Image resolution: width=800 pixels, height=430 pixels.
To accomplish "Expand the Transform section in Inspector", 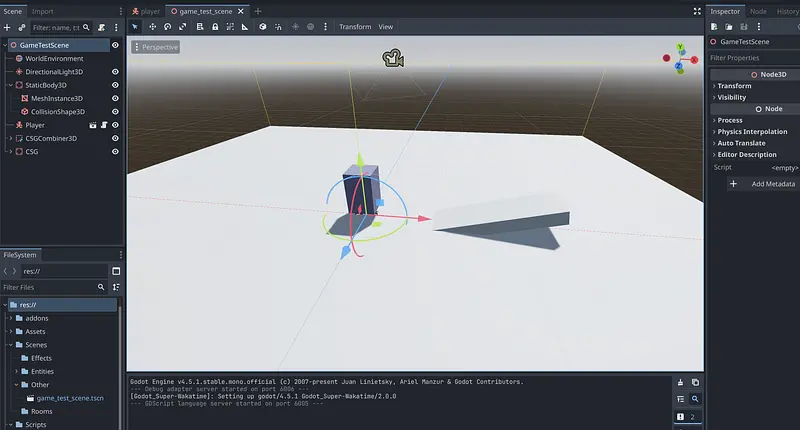I will [x=735, y=86].
